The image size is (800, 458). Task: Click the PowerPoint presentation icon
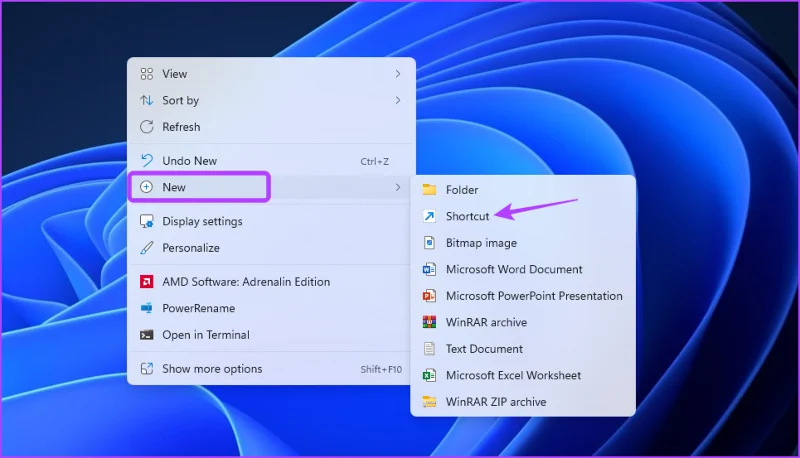coord(429,296)
